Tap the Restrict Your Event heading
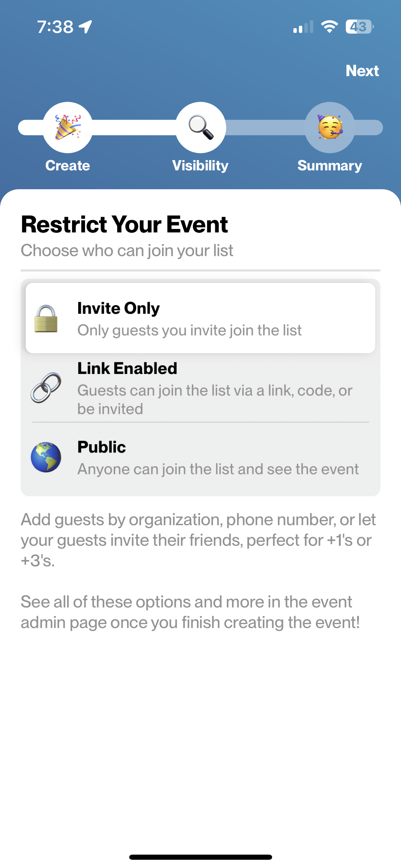Image resolution: width=401 pixels, height=868 pixels. [x=124, y=224]
